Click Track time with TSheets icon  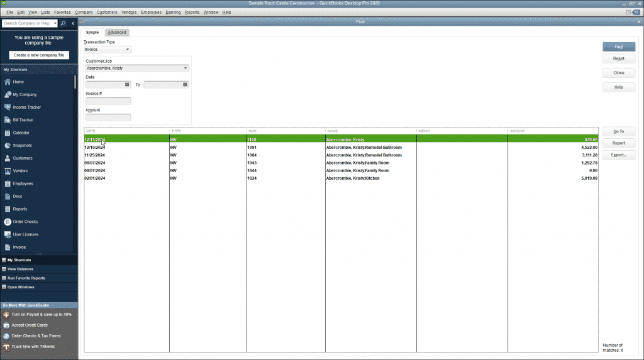[6, 346]
